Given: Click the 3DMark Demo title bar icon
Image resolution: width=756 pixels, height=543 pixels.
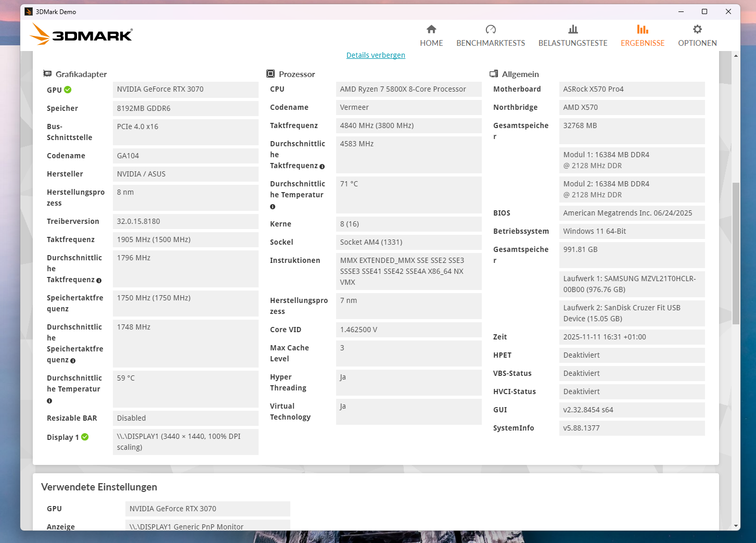Looking at the screenshot, I should (29, 11).
